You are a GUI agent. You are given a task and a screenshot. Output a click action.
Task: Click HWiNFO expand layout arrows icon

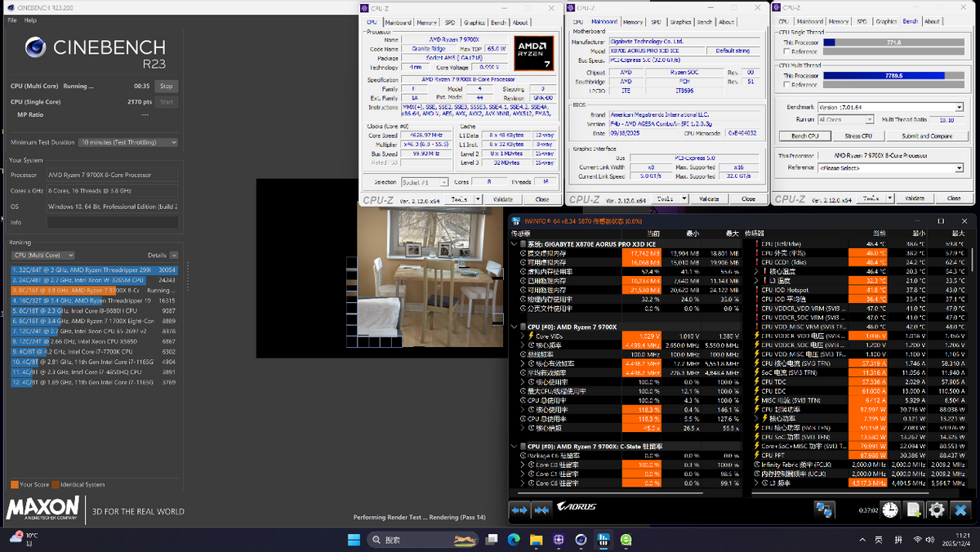point(519,510)
